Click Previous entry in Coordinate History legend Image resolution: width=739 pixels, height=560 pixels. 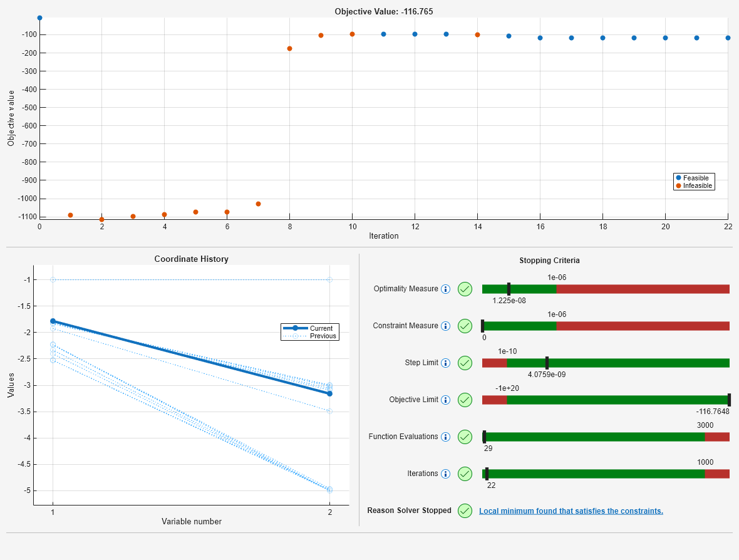pos(309,336)
